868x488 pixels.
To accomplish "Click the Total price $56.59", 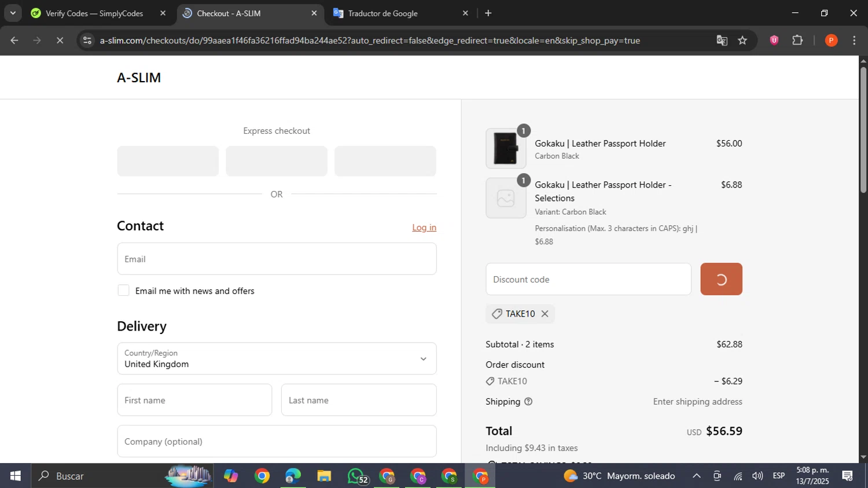I will (724, 431).
